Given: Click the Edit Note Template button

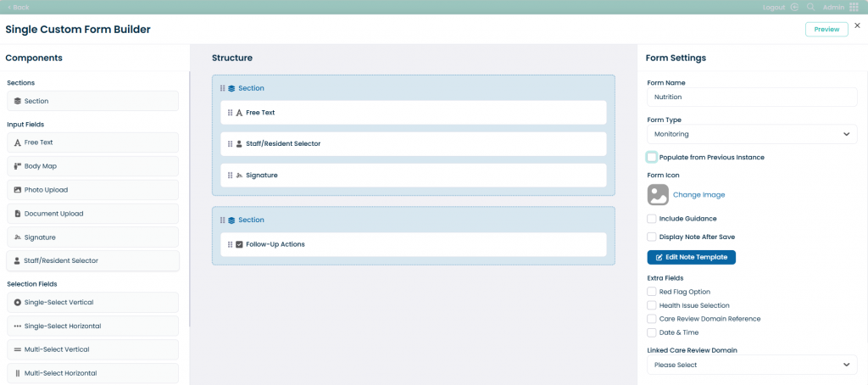Looking at the screenshot, I should [x=691, y=258].
